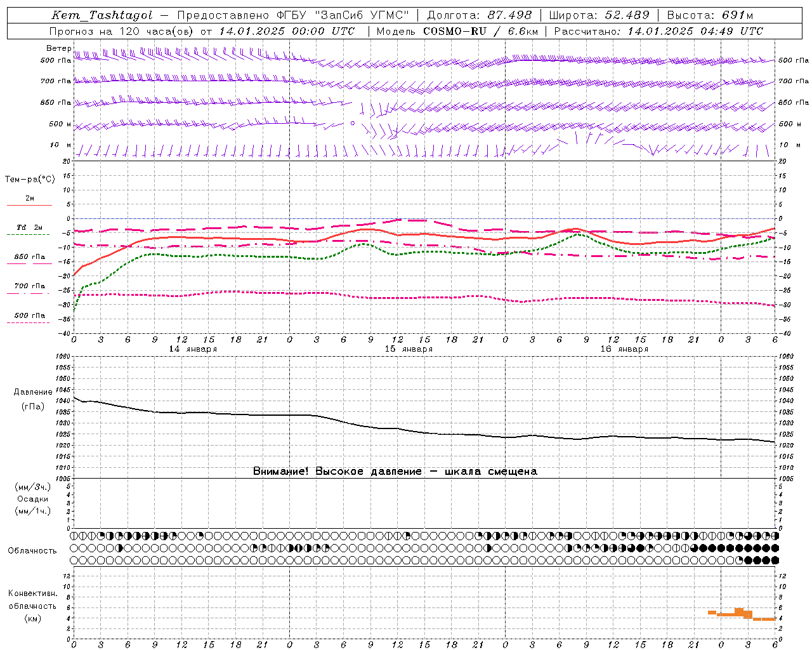Click the 'Прогноз на 120 часа(ов)' text
The image size is (812, 650).
pyautogui.click(x=122, y=31)
